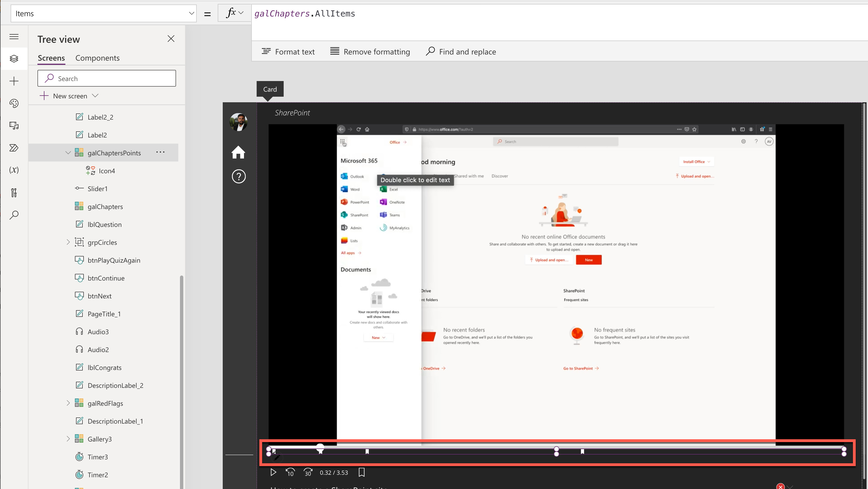The image size is (868, 489).
Task: Open the hamburger menu in left rail
Action: (14, 37)
